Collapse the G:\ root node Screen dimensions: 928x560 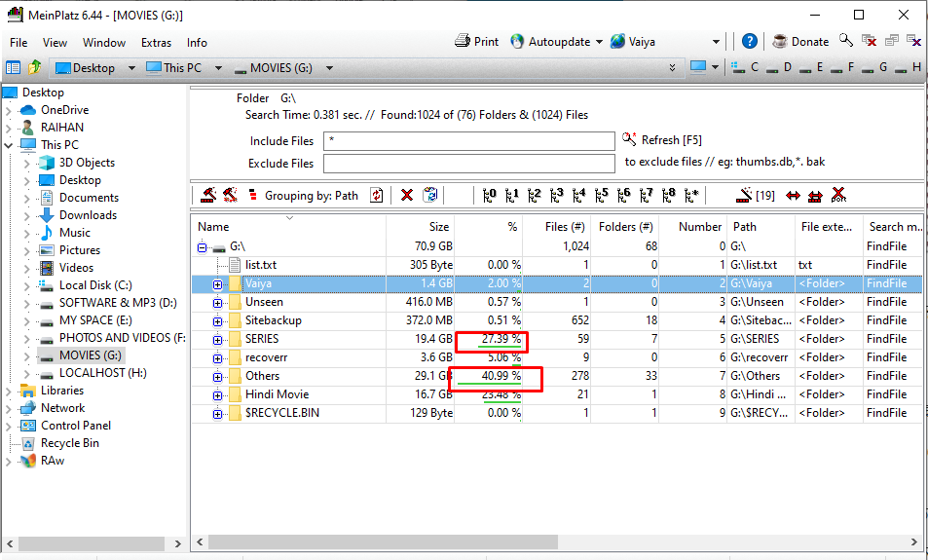point(202,247)
